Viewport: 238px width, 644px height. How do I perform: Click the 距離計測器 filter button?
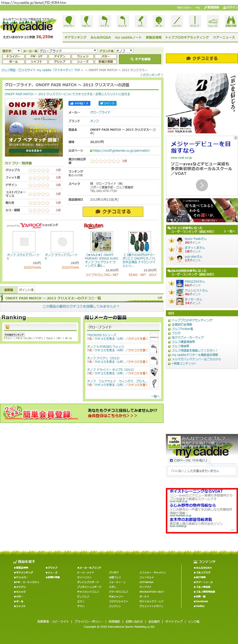point(106,62)
